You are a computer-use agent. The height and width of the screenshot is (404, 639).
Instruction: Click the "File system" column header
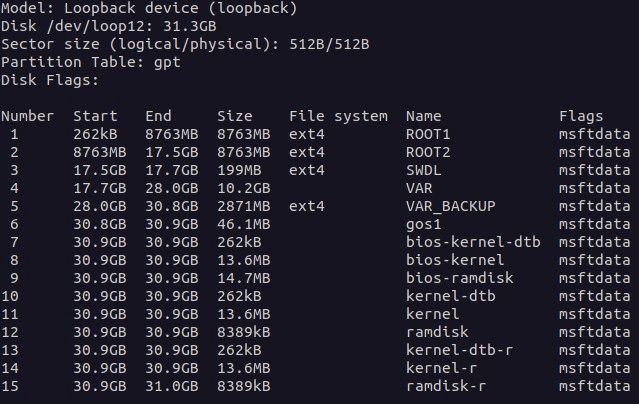(x=338, y=116)
